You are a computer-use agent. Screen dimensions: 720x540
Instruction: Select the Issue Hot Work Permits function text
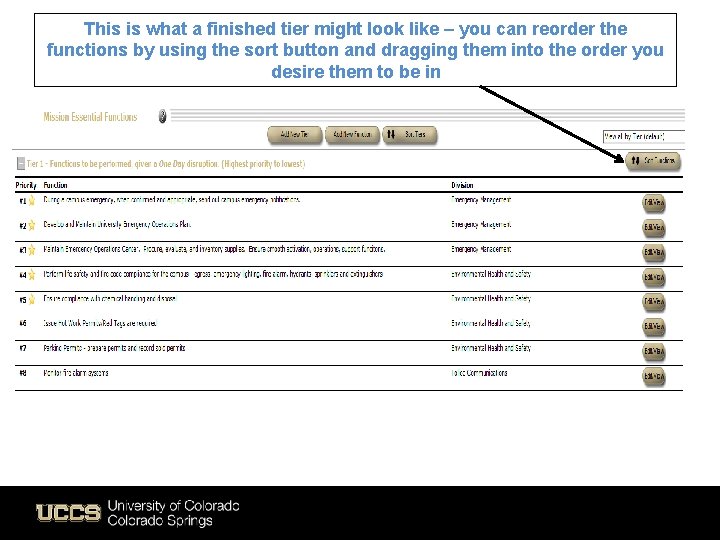100,323
